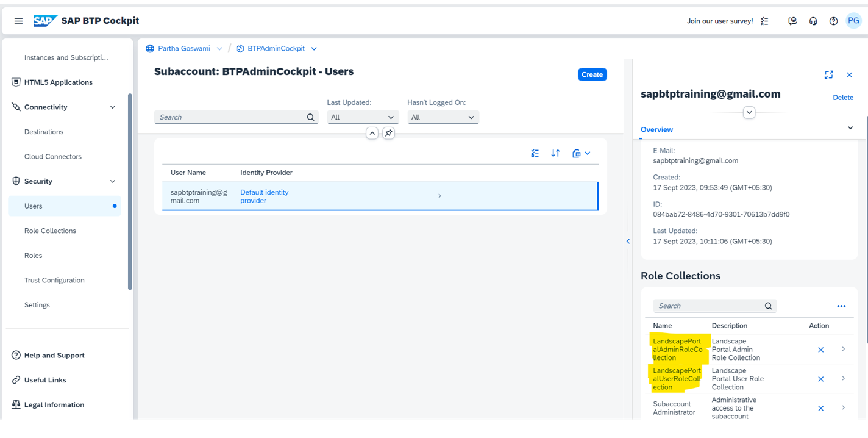Open Role Collections in sidebar
This screenshot has height=438, width=868.
(x=50, y=231)
